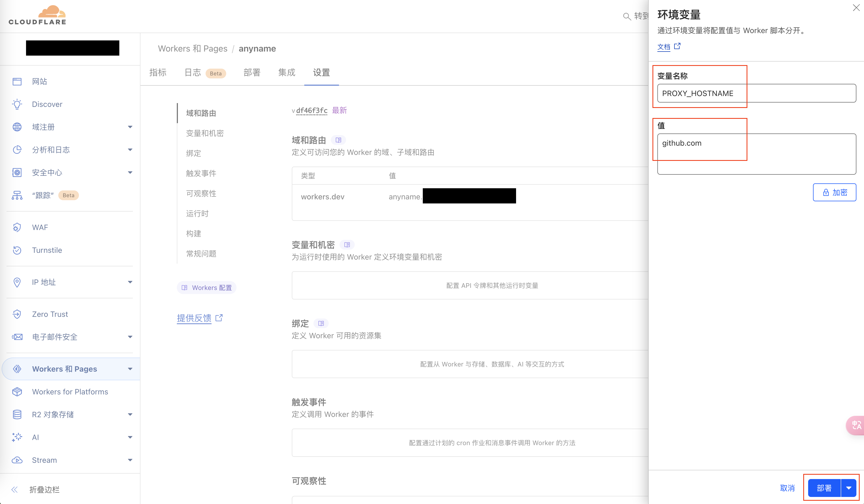Open the Workers and Pages section
This screenshot has width=864, height=504.
64,369
